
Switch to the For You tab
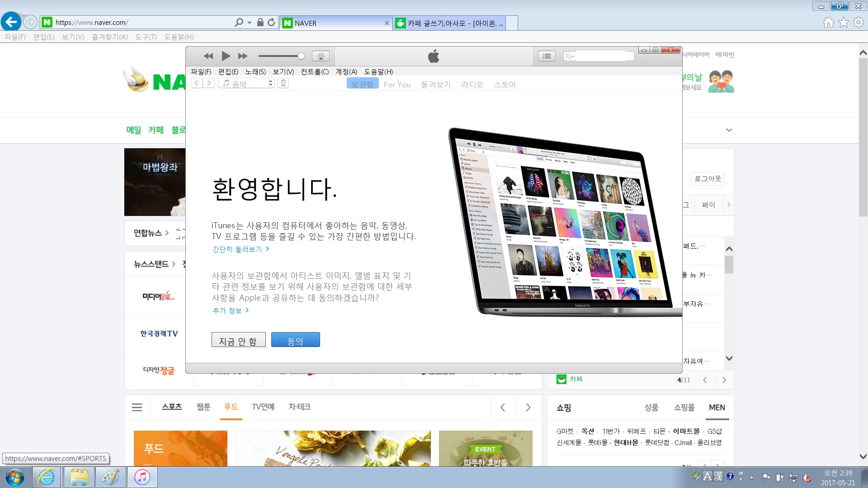(397, 84)
